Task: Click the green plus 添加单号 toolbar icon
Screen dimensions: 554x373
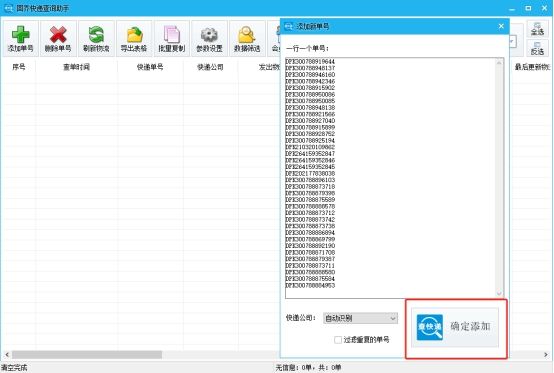Action: tap(20, 39)
